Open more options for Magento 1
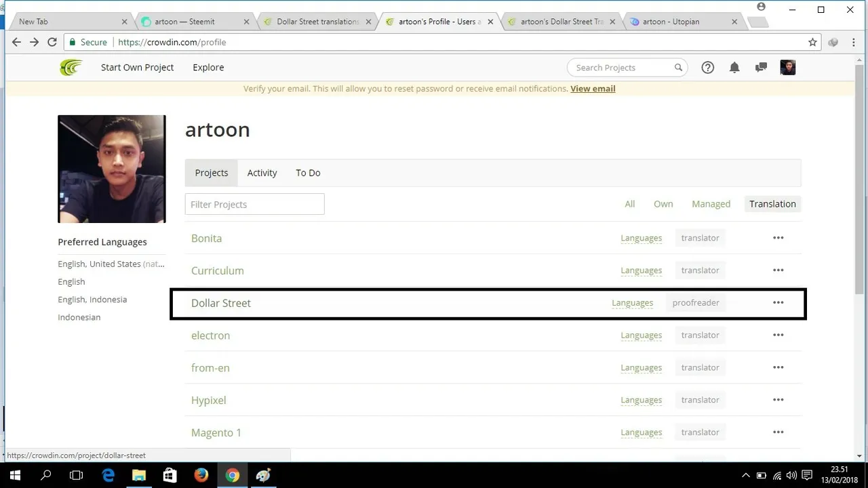This screenshot has height=488, width=868. 778,432
